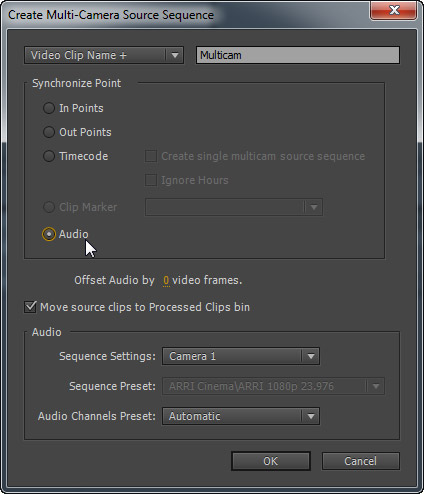Choose Out Points as synchronize point
Screen dimensions: 424x494
(49, 132)
